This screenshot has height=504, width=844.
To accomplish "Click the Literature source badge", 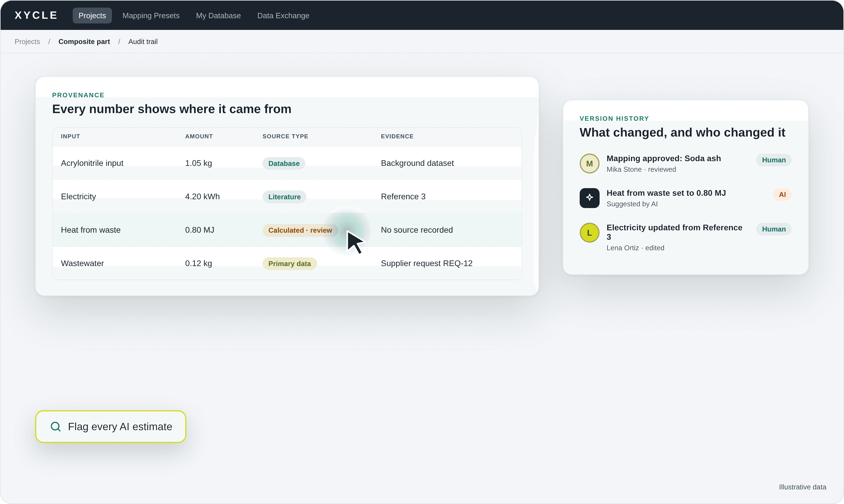I will tap(284, 197).
